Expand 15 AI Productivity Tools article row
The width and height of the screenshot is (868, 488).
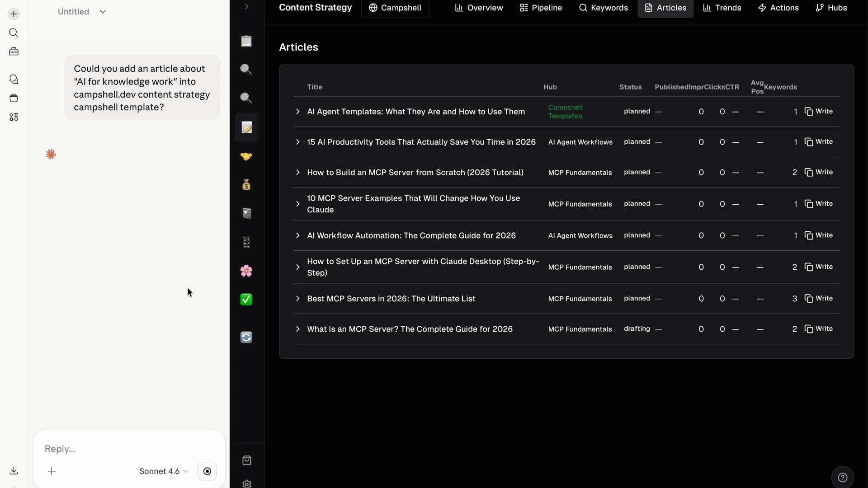point(297,142)
